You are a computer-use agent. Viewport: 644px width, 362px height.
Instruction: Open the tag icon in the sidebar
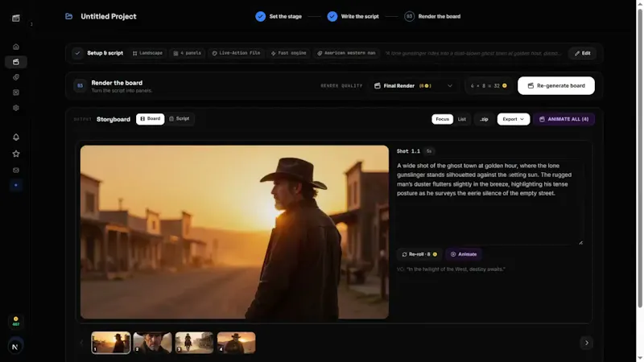click(x=15, y=77)
